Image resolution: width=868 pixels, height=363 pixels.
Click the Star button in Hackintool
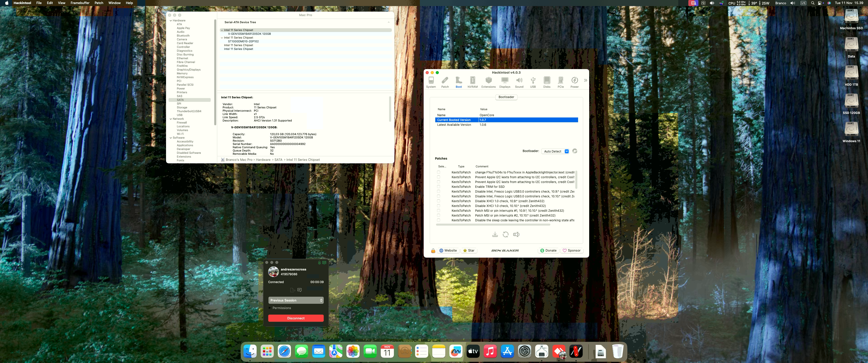[469, 251]
